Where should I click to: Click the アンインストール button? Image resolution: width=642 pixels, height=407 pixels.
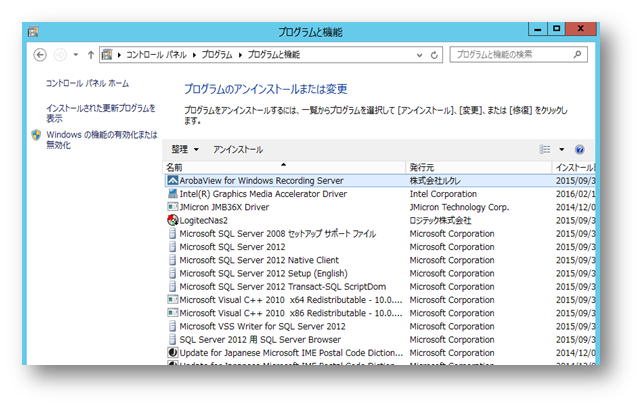point(238,149)
